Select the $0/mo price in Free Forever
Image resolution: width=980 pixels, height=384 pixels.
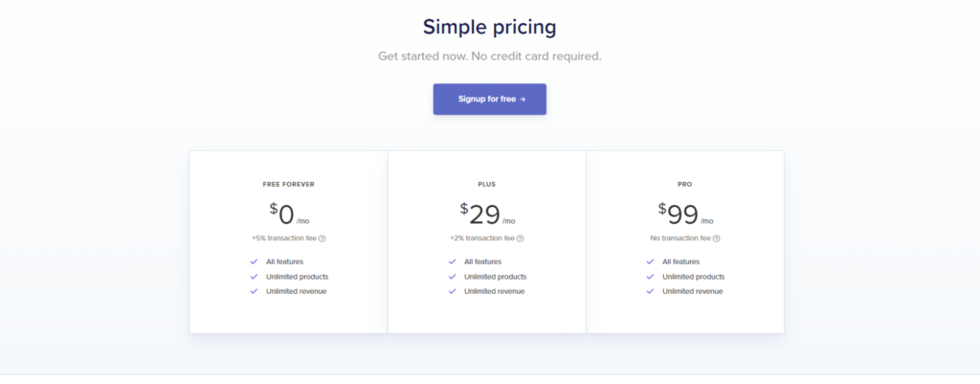click(x=288, y=215)
